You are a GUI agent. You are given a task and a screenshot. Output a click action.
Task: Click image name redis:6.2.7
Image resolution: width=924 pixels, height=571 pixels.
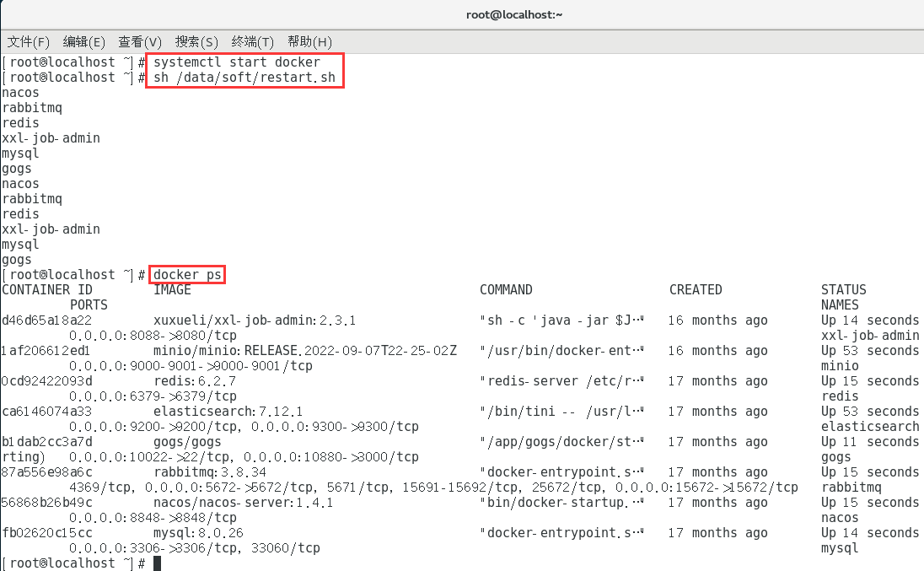coord(195,381)
